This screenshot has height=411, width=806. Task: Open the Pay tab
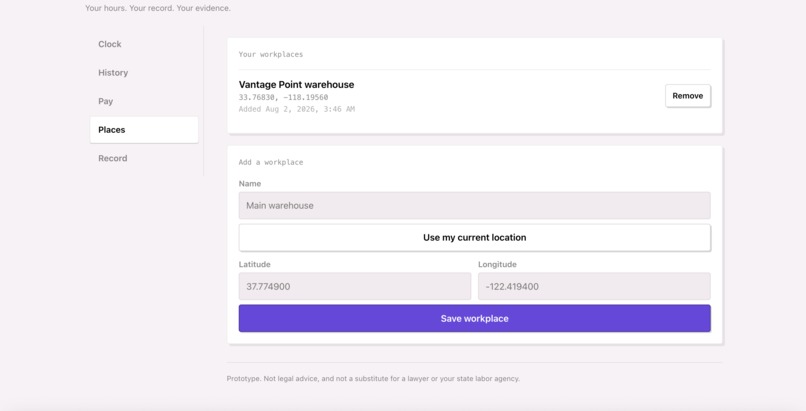tap(144, 101)
